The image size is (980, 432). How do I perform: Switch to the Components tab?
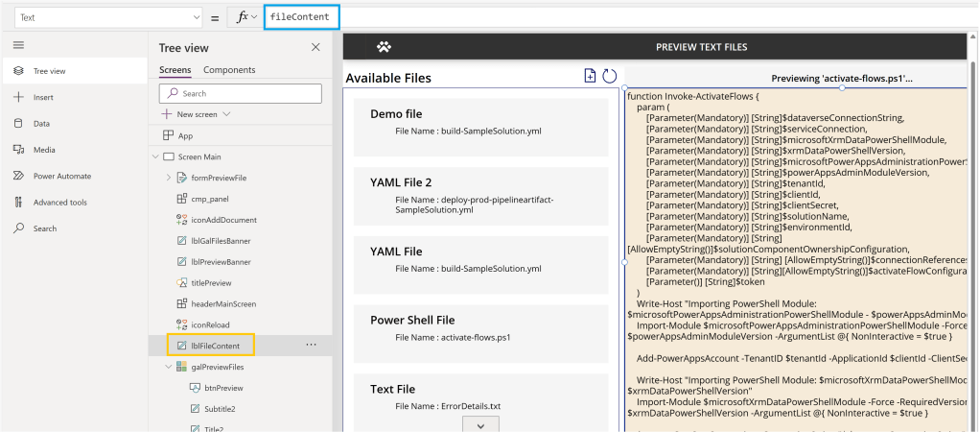coord(229,70)
